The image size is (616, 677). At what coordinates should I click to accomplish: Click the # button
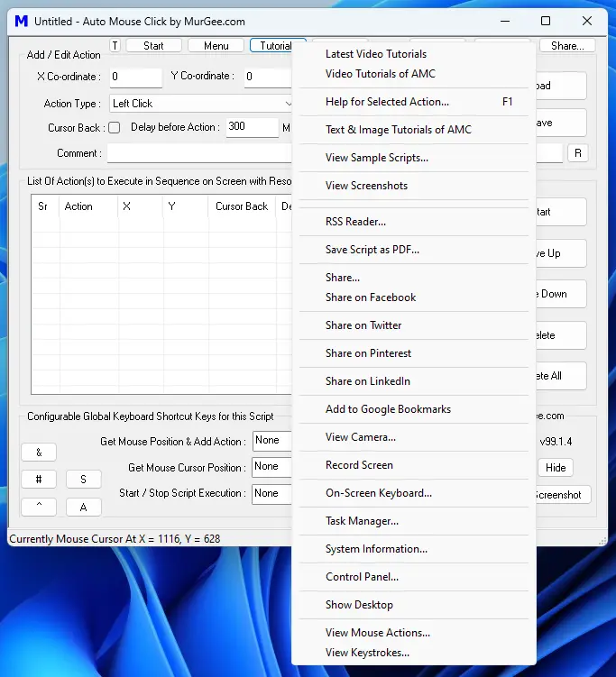coord(39,480)
